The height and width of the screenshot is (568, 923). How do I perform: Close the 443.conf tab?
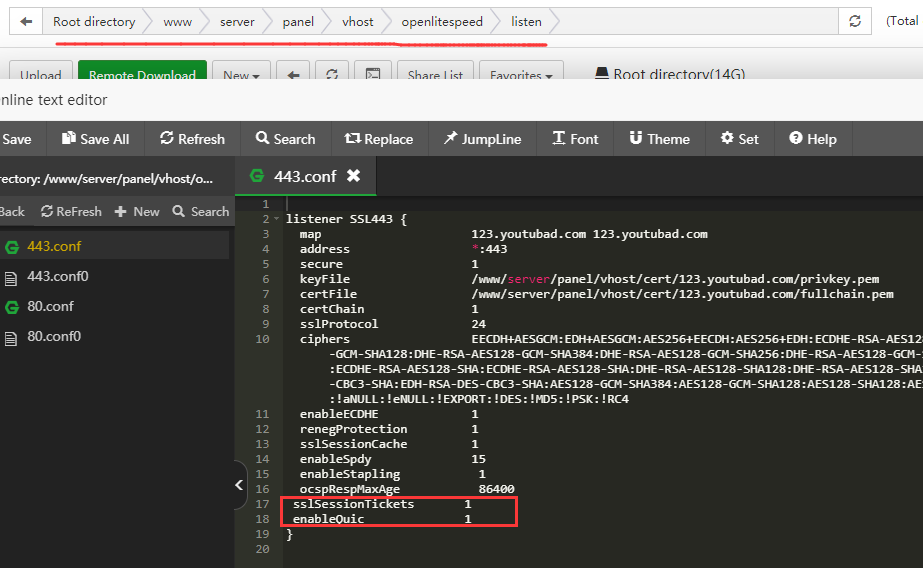[353, 176]
